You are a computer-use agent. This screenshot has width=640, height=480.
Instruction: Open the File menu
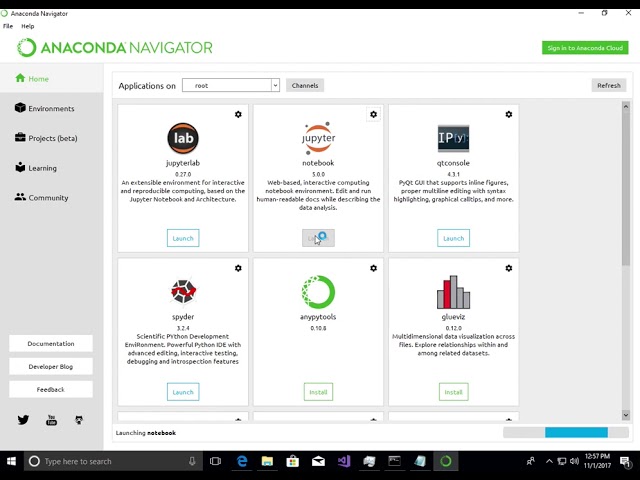pyautogui.click(x=8, y=26)
